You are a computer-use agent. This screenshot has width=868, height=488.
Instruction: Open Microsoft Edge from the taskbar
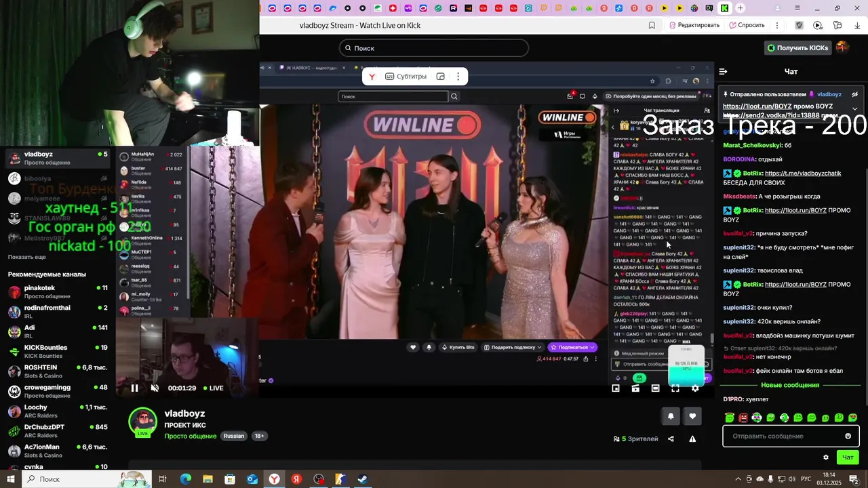tap(185, 479)
